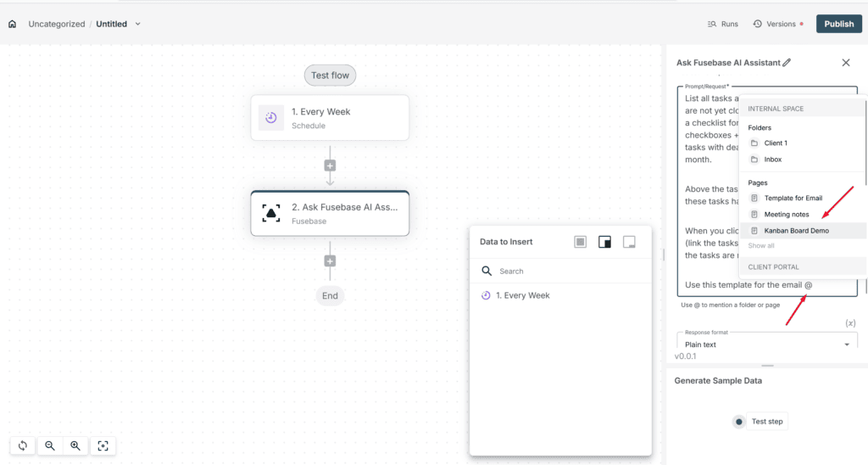Click the Generate Sample Data heading
The image size is (868, 465).
coord(718,381)
